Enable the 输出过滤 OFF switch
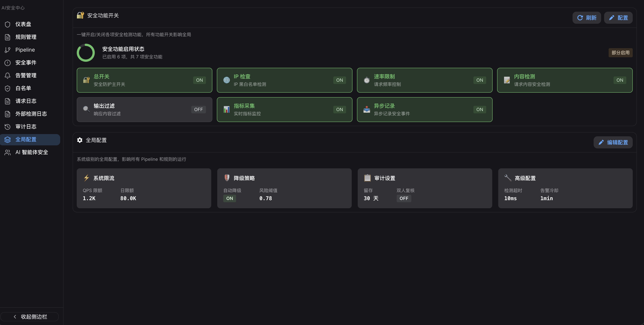 (198, 110)
